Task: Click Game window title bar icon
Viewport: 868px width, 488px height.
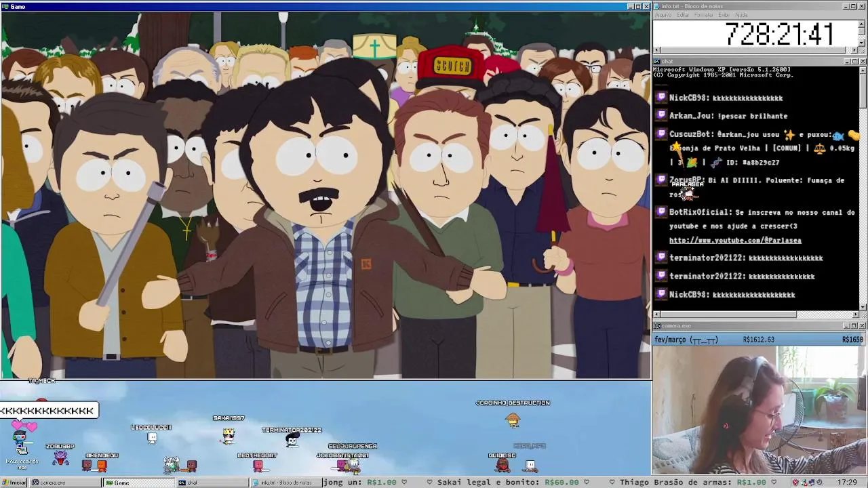Action: [x=5, y=6]
